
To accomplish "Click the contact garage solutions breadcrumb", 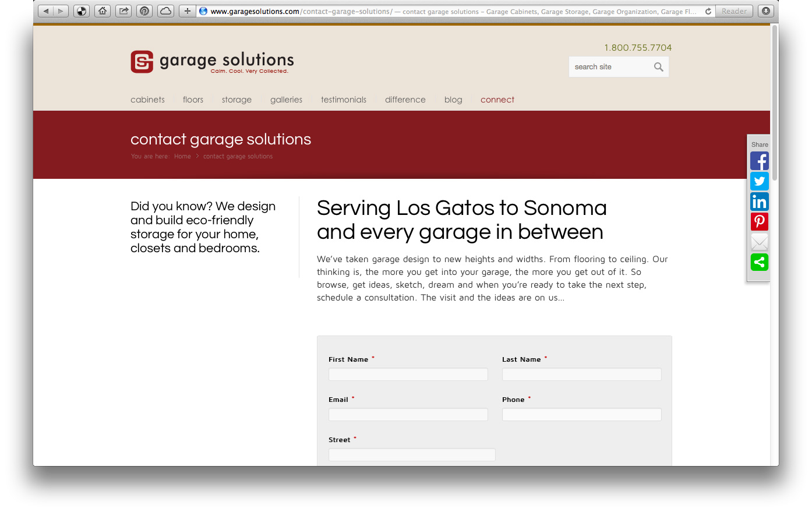I will pyautogui.click(x=238, y=156).
